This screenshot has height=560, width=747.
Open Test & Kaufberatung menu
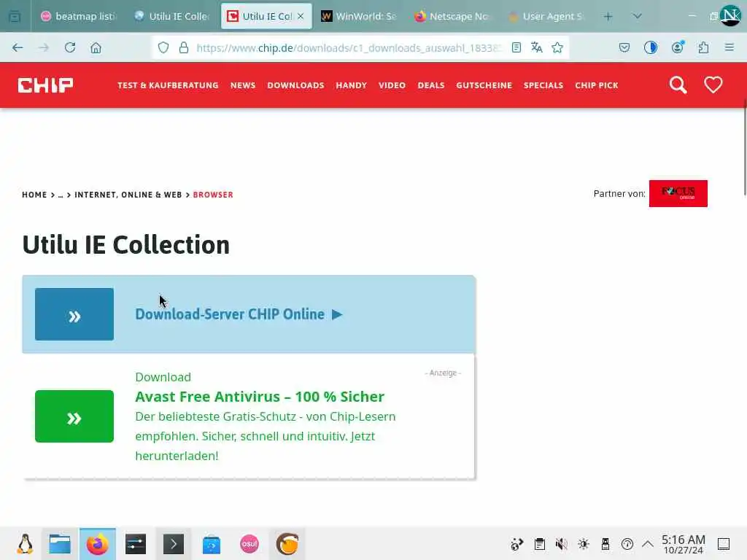click(x=168, y=85)
